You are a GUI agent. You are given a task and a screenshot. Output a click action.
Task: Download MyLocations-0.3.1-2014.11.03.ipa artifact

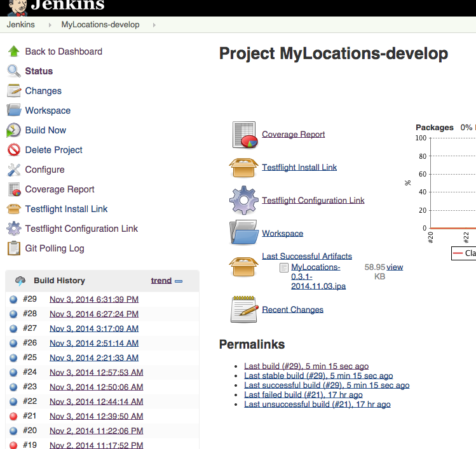point(318,277)
